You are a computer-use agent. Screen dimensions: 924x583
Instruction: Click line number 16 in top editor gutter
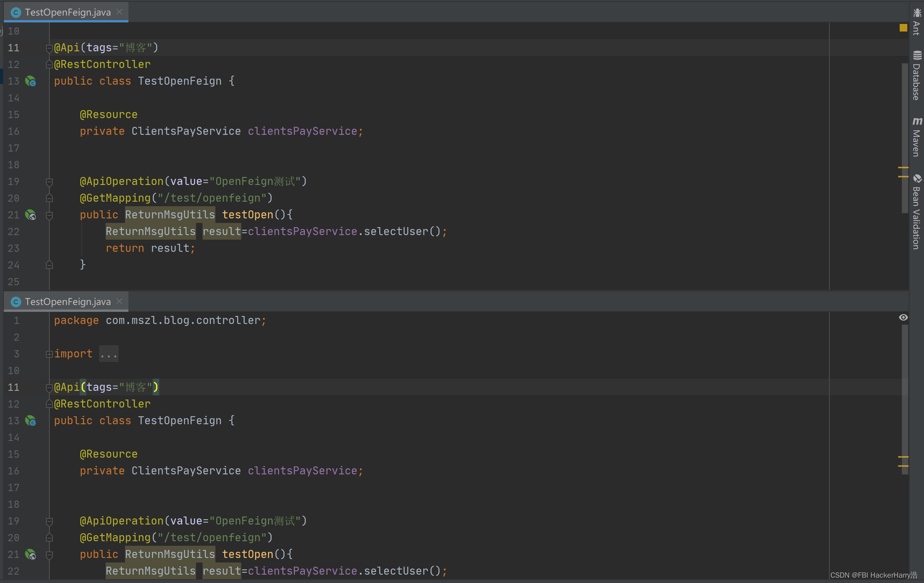coord(13,131)
